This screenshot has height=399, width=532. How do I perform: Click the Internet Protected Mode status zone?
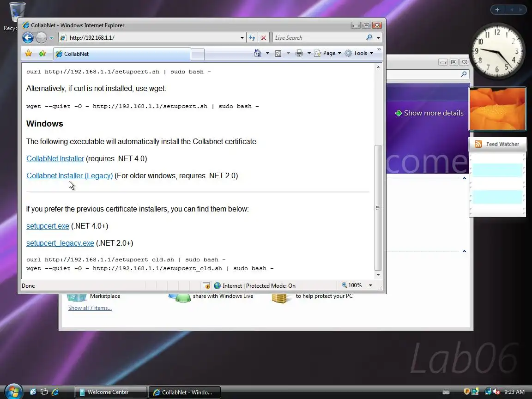[255, 286]
